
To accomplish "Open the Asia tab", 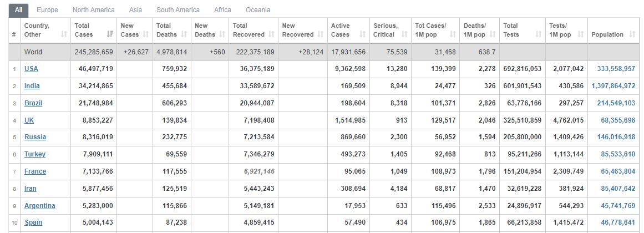I will pyautogui.click(x=135, y=9).
